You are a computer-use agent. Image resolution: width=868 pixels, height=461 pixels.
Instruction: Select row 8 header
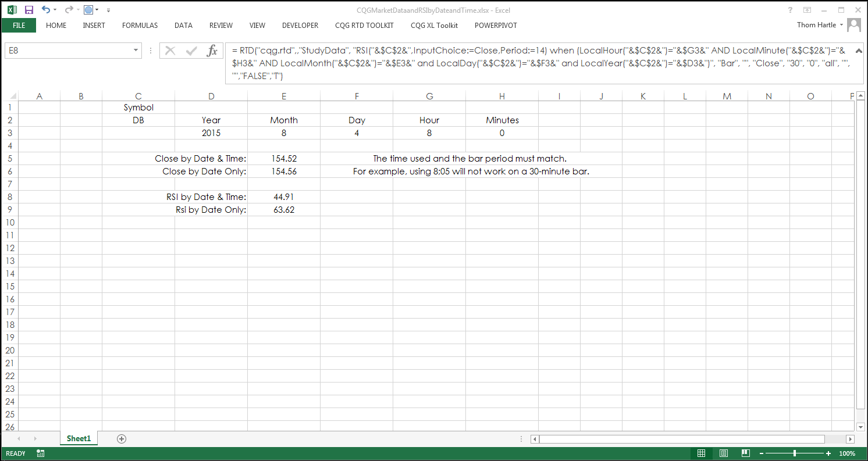click(x=9, y=196)
